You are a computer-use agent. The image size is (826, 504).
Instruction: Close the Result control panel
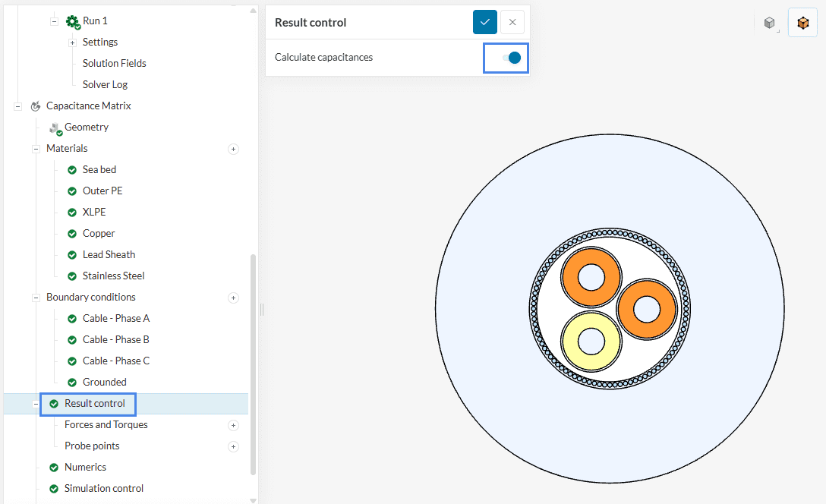coord(512,22)
